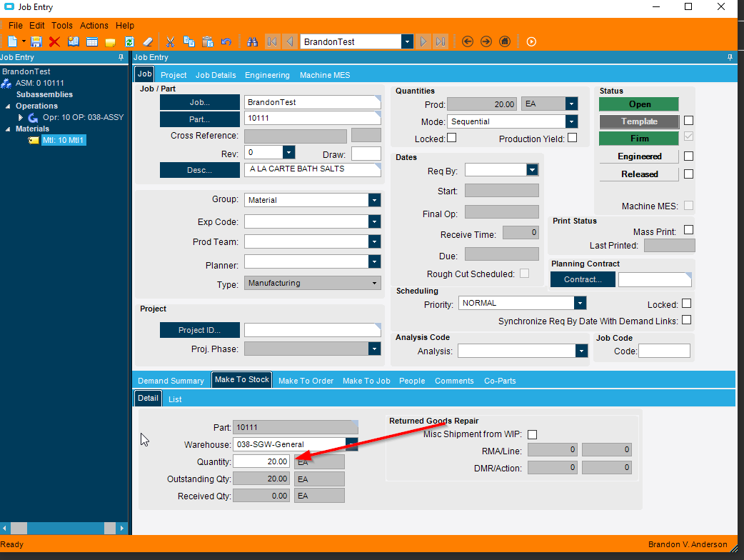Expand the Opr: 10 OP: 038-ASSY node
The height and width of the screenshot is (560, 744).
21,117
